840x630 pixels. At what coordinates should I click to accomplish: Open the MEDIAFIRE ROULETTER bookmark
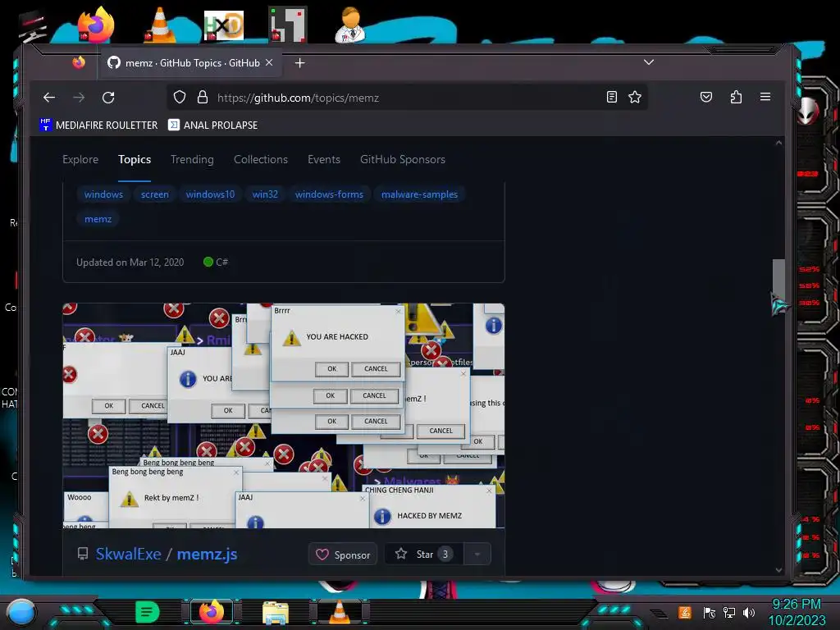98,125
